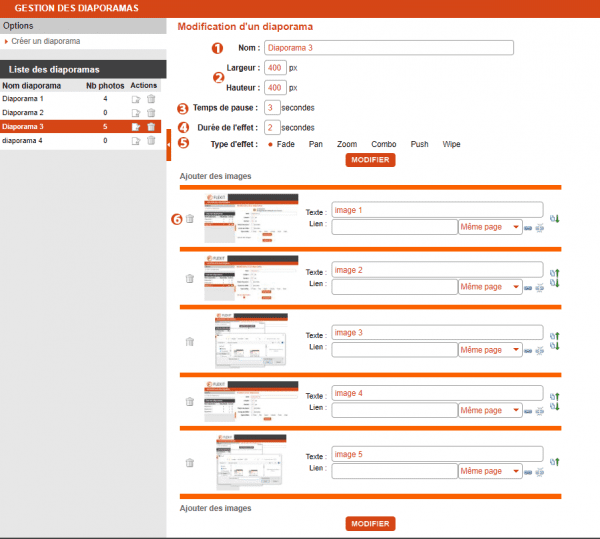This screenshot has width=600, height=539.
Task: Click the trash icon beside image 3
Action: point(189,342)
